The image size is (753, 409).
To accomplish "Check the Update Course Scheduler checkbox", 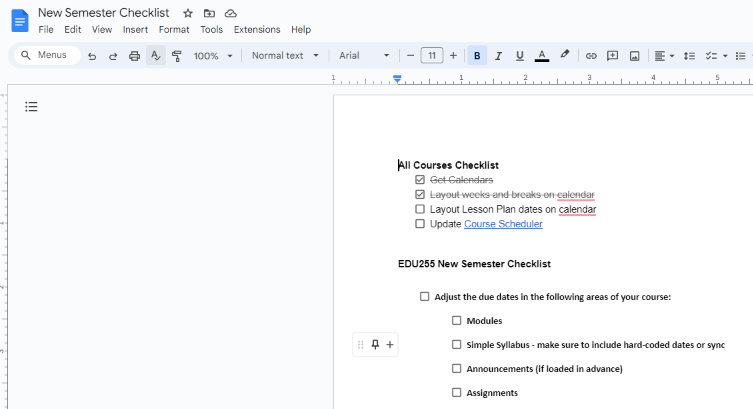I will click(420, 224).
